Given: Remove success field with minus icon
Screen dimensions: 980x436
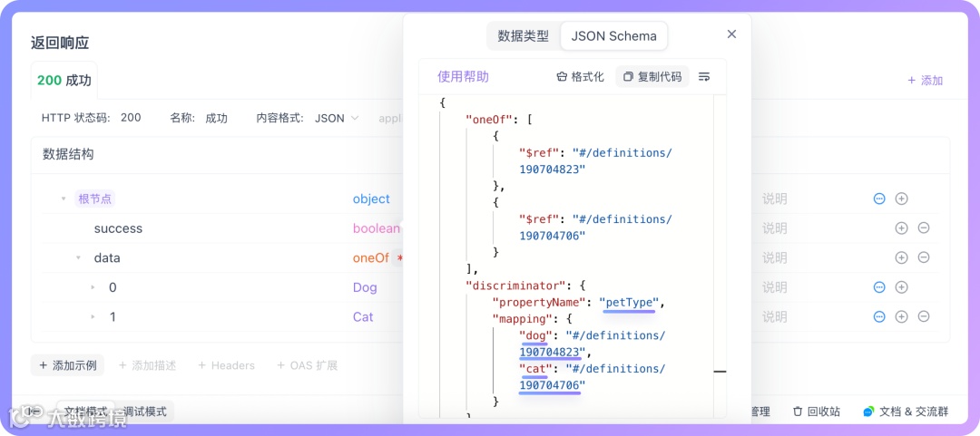Looking at the screenshot, I should coord(924,228).
